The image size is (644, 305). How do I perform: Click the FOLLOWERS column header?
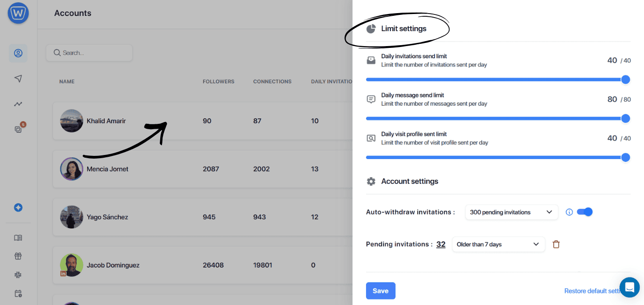218,82
